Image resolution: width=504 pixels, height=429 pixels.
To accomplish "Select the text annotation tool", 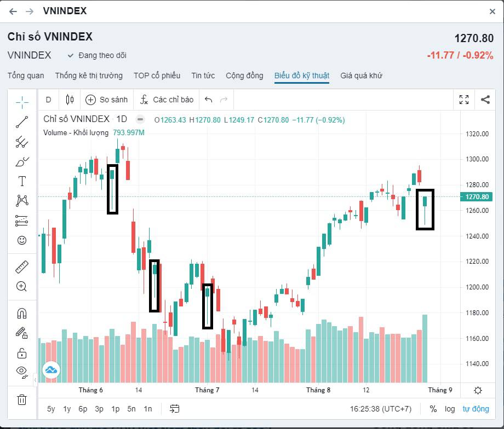I will [x=22, y=181].
